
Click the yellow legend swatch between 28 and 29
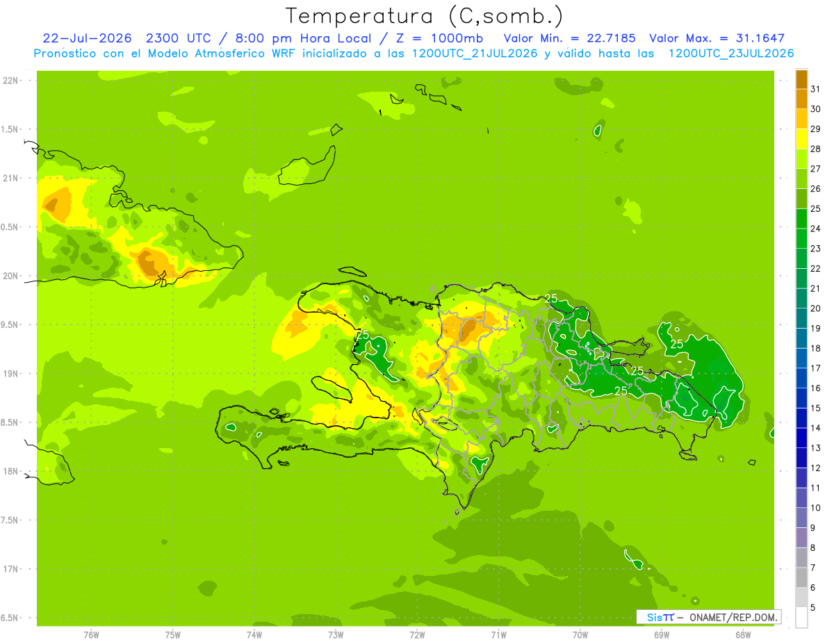pyautogui.click(x=801, y=138)
